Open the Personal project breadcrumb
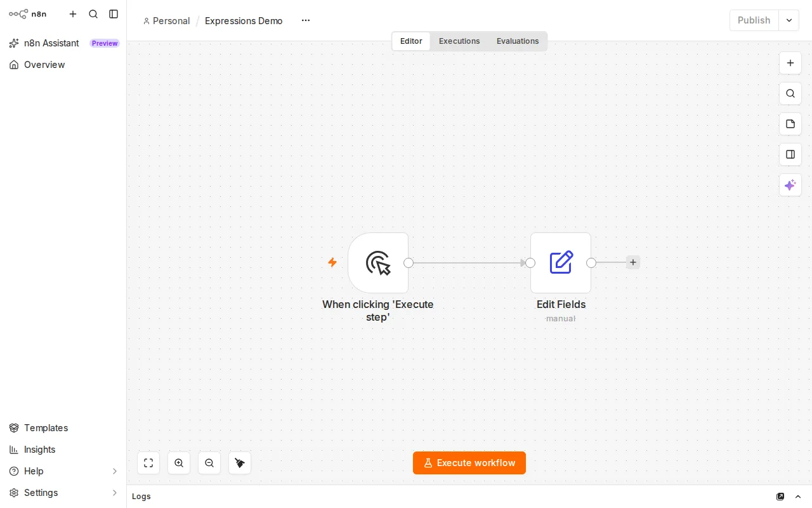This screenshot has height=508, width=812. 166,21
